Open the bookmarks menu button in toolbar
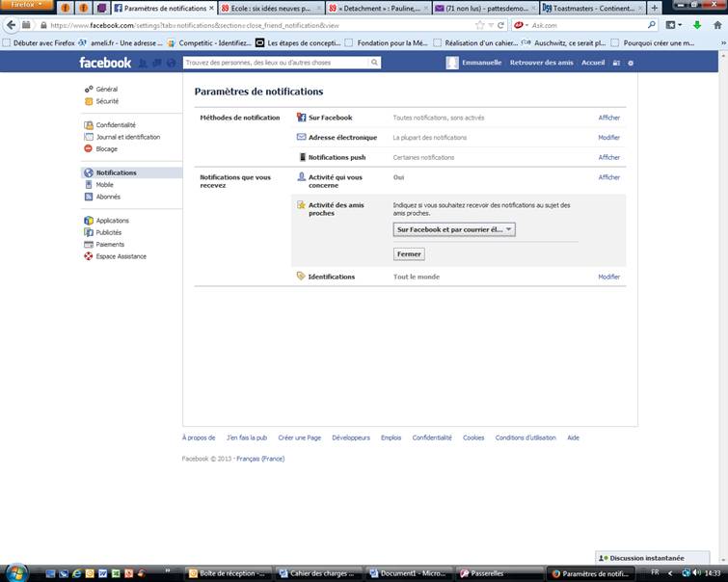 pos(674,25)
